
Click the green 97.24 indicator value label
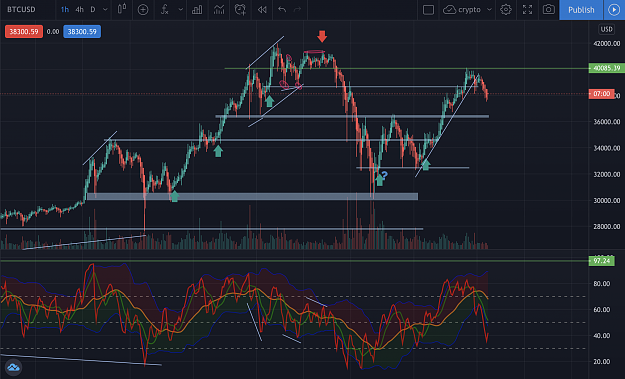[601, 261]
